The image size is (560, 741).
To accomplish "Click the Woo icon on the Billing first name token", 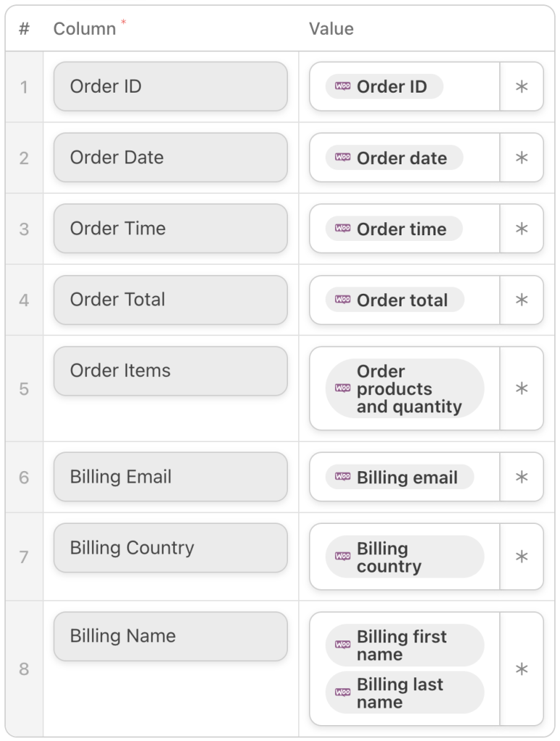I will (341, 645).
